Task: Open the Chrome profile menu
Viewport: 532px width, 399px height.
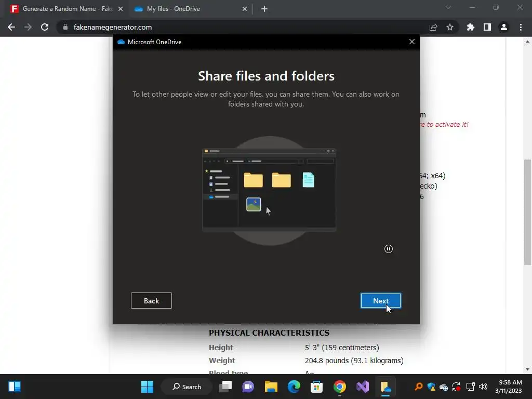Action: (x=504, y=27)
